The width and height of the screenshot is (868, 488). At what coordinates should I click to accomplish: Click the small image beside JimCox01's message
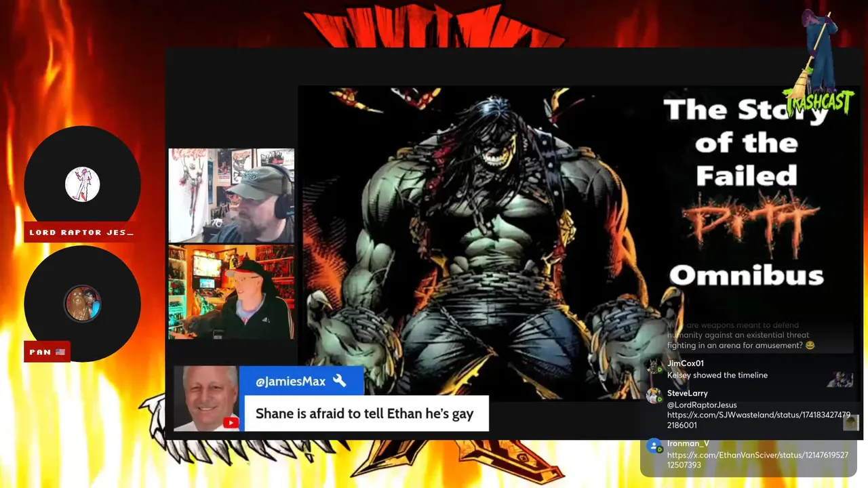[840, 379]
